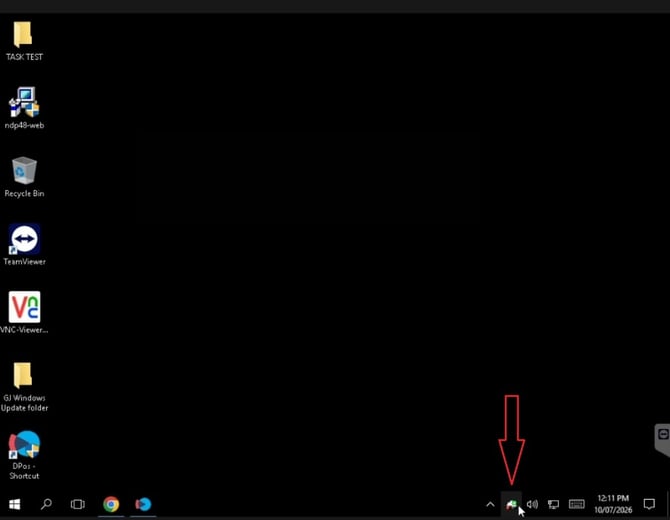Open Task View from the taskbar
Screen dimensions: 670x520
tap(78, 504)
